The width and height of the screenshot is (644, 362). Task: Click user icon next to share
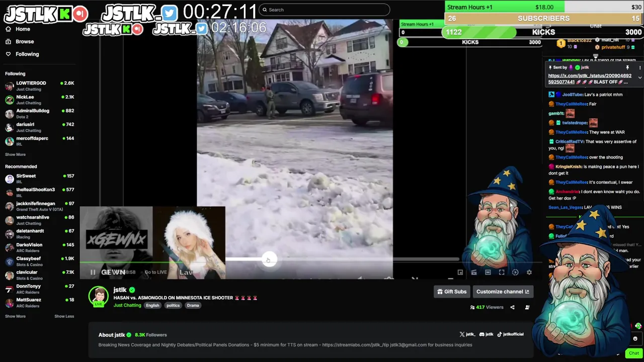[527, 307]
